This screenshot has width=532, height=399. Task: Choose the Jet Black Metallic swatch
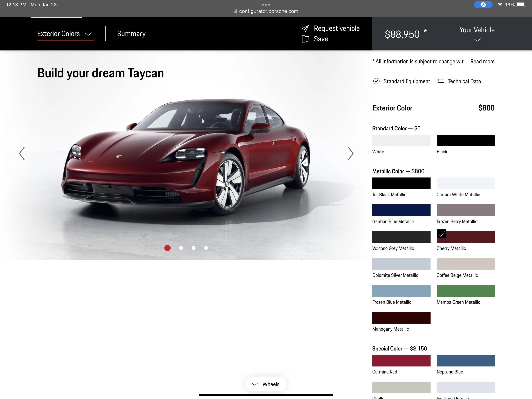click(401, 183)
